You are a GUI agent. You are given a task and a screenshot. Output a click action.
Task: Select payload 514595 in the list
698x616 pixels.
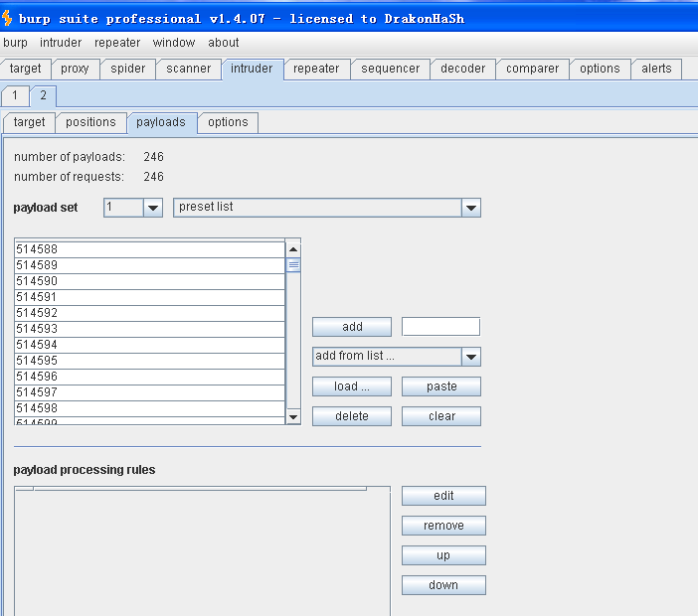(149, 361)
